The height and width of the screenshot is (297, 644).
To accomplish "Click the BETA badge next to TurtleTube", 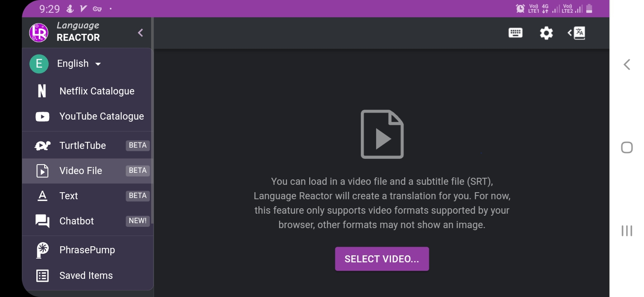I will pyautogui.click(x=138, y=145).
